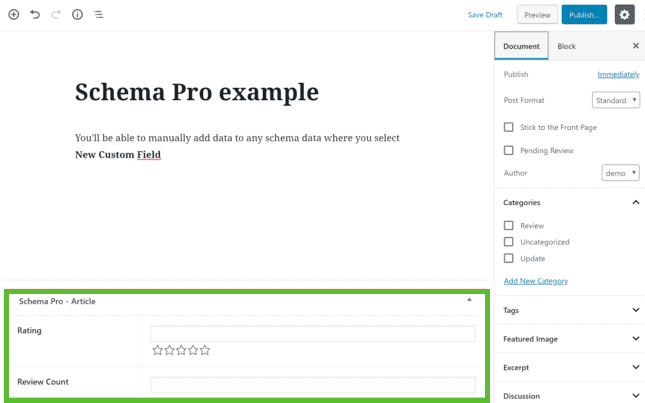Undo the last change
Image resolution: width=645 pixels, height=403 pixels.
pos(35,15)
